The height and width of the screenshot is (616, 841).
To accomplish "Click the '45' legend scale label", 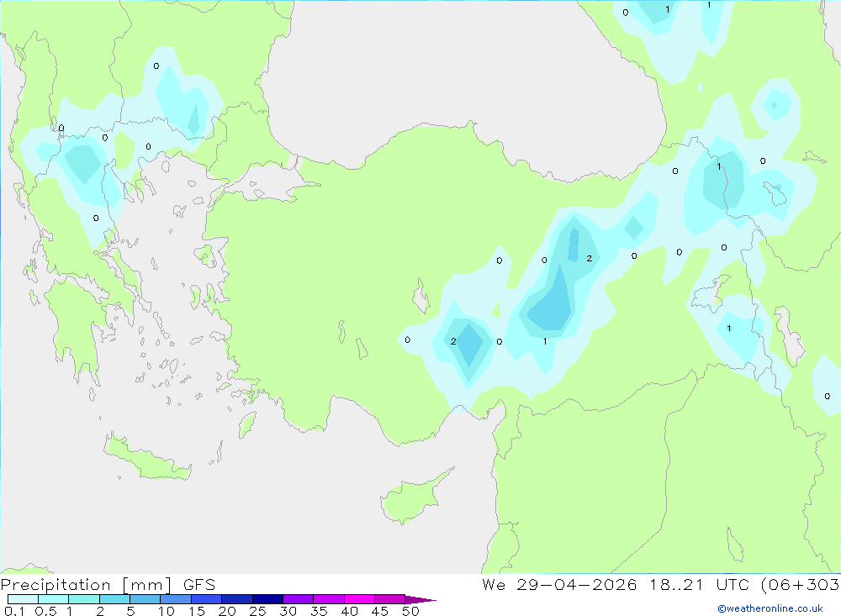I will [x=380, y=611].
